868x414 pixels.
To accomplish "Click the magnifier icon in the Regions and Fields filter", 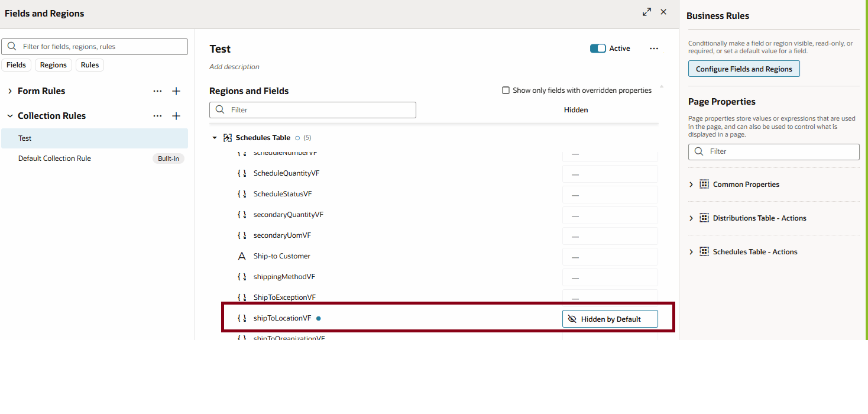I will point(220,110).
